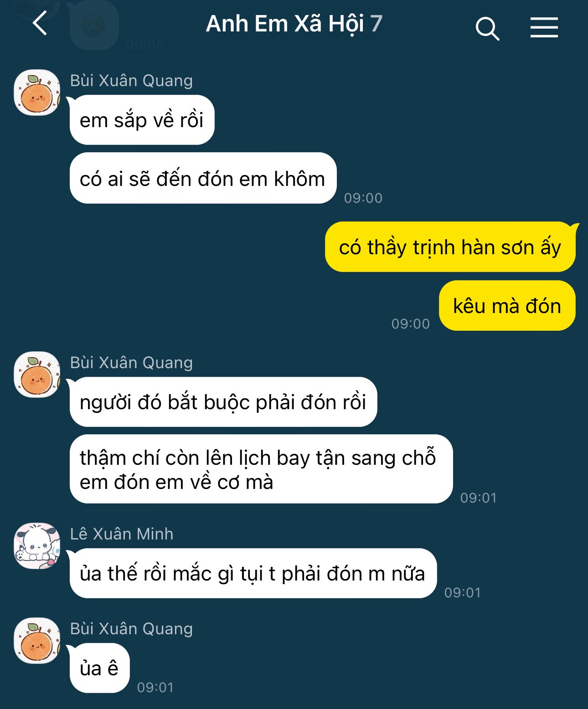Tap the first 'Bùi Xuân Quang' name label
This screenshot has height=709, width=588.
pyautogui.click(x=131, y=81)
